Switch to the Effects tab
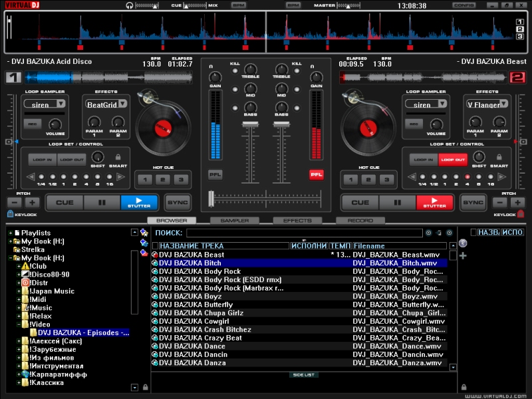 coord(297,221)
